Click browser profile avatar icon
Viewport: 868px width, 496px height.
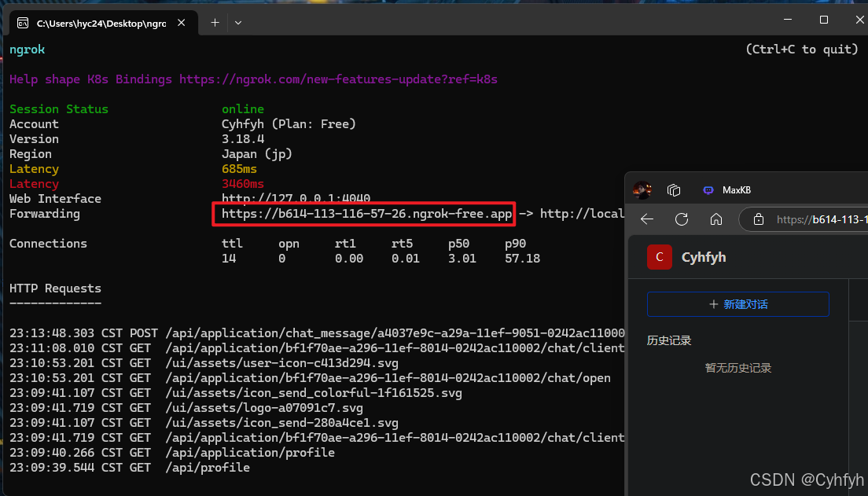pyautogui.click(x=642, y=190)
